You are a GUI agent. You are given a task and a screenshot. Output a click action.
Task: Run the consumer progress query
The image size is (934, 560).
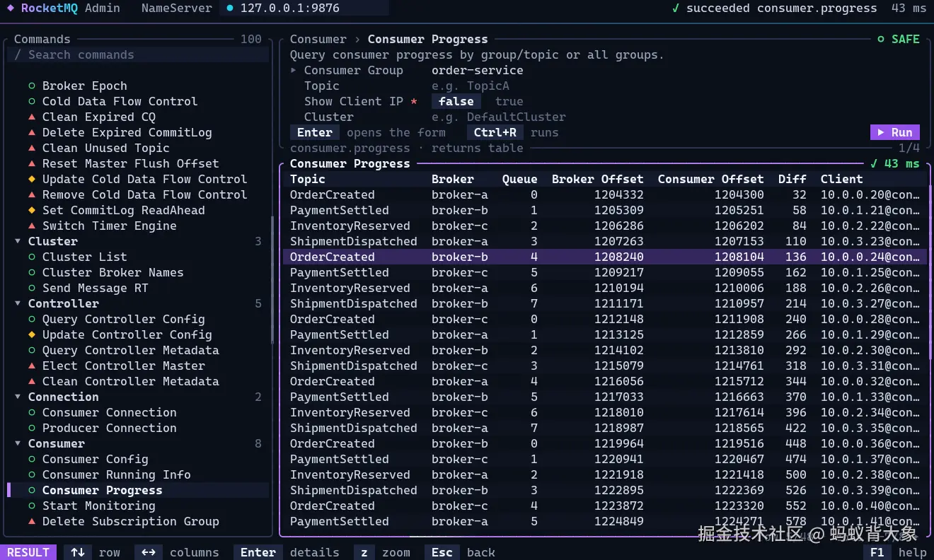[x=895, y=132]
